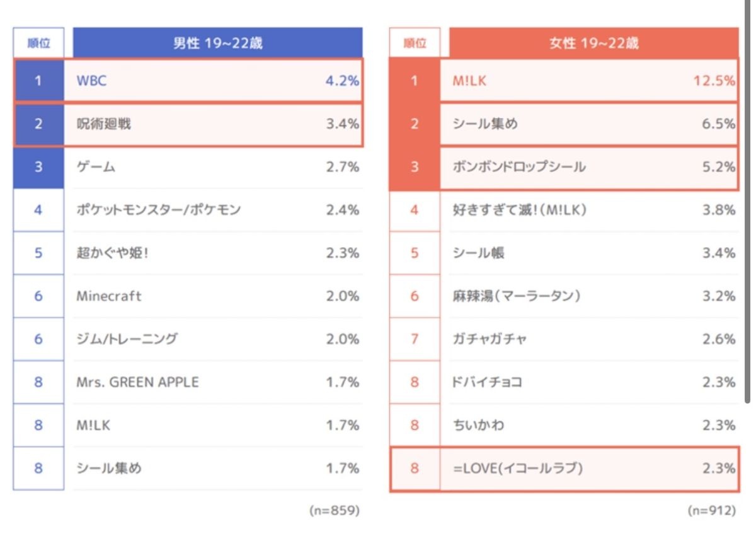Screen dimensions: 756x541
Task: Click the WBC row in men's ranking
Action: (x=189, y=81)
